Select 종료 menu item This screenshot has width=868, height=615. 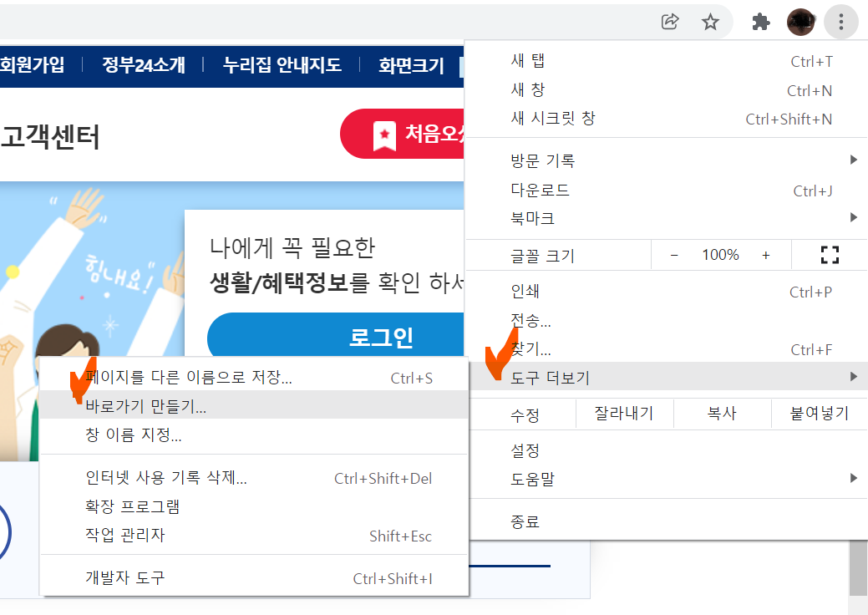(667, 521)
